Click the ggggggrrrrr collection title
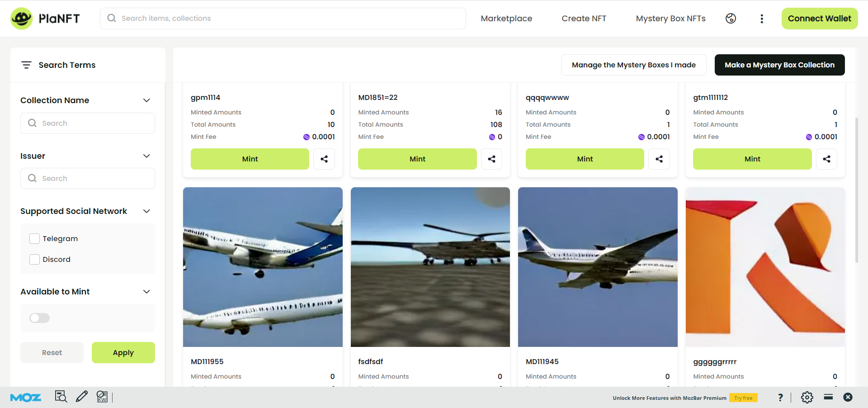The image size is (868, 408). point(715,362)
